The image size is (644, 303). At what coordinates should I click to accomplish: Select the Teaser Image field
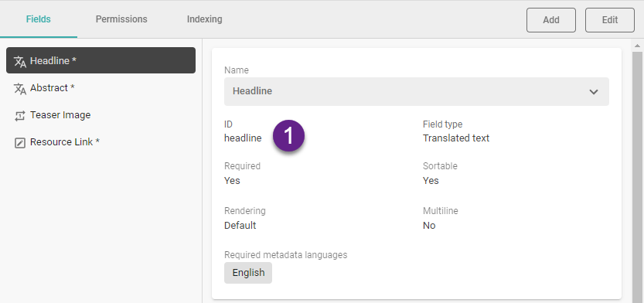coord(101,115)
